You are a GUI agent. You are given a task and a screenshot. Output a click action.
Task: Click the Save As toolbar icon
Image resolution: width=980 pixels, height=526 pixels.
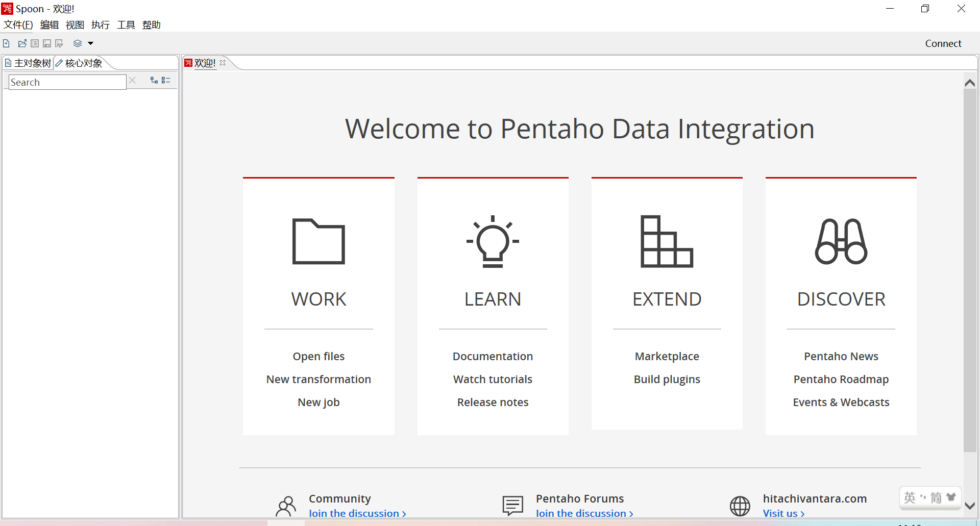coord(59,43)
